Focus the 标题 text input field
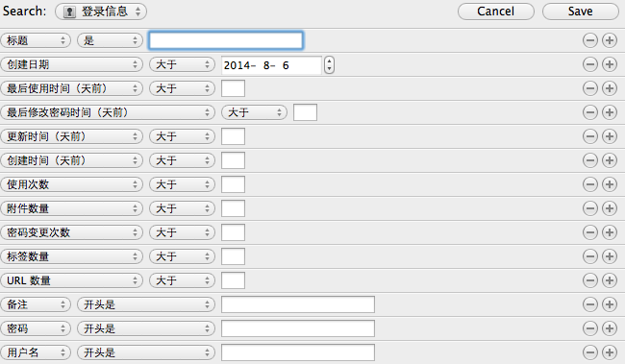This screenshot has height=364, width=625. tap(226, 40)
